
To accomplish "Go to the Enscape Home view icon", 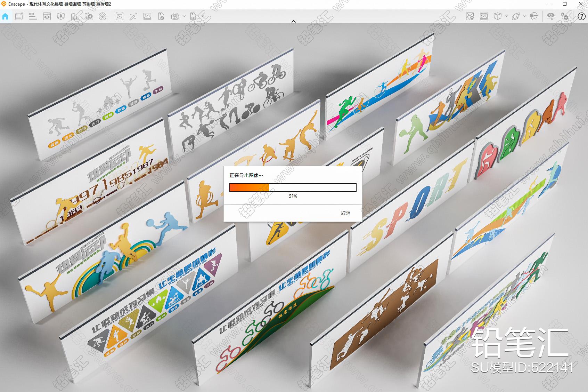I will point(5,16).
